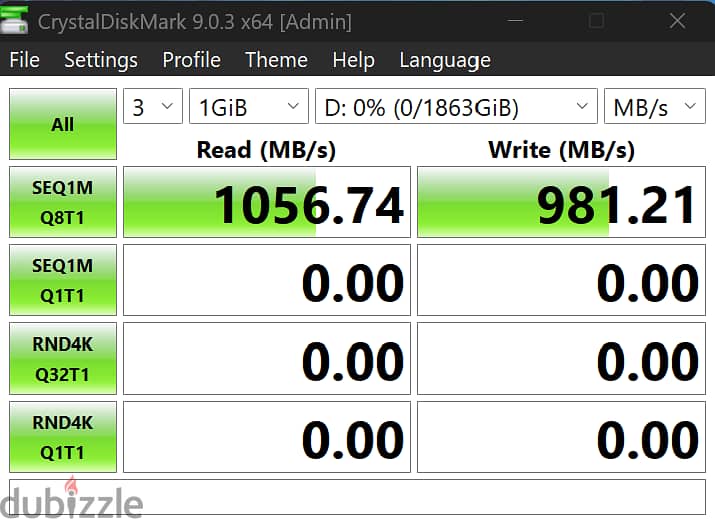Start the RND4K Q1T1 test

click(x=63, y=437)
